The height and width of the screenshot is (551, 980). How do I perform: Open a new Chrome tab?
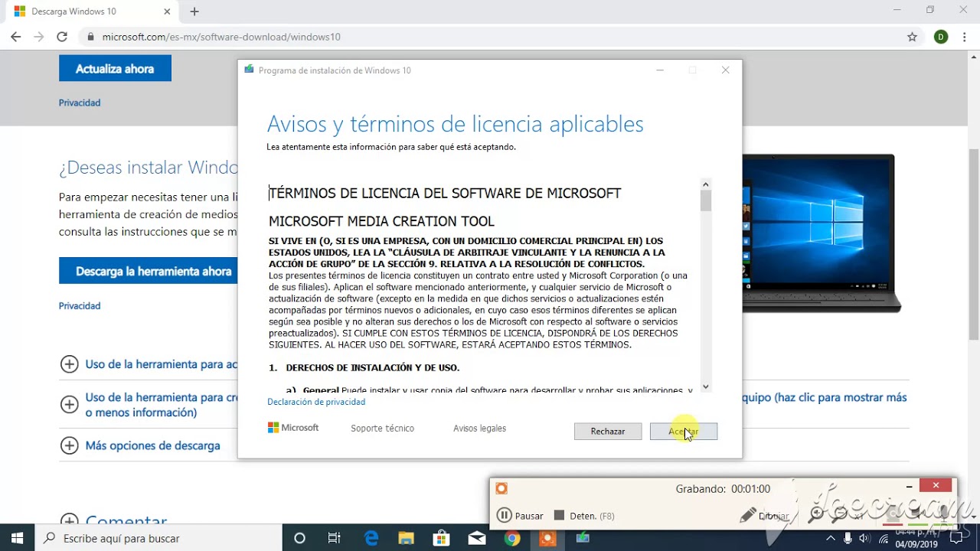pyautogui.click(x=194, y=11)
